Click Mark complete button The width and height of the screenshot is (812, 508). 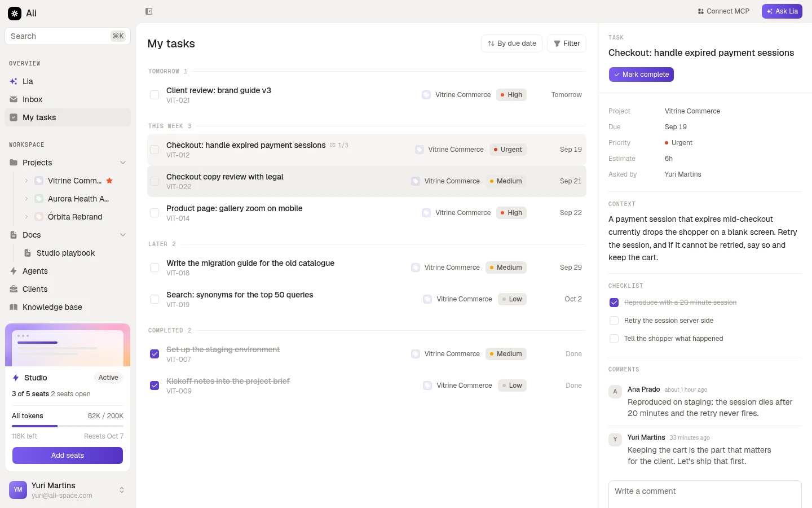(641, 75)
